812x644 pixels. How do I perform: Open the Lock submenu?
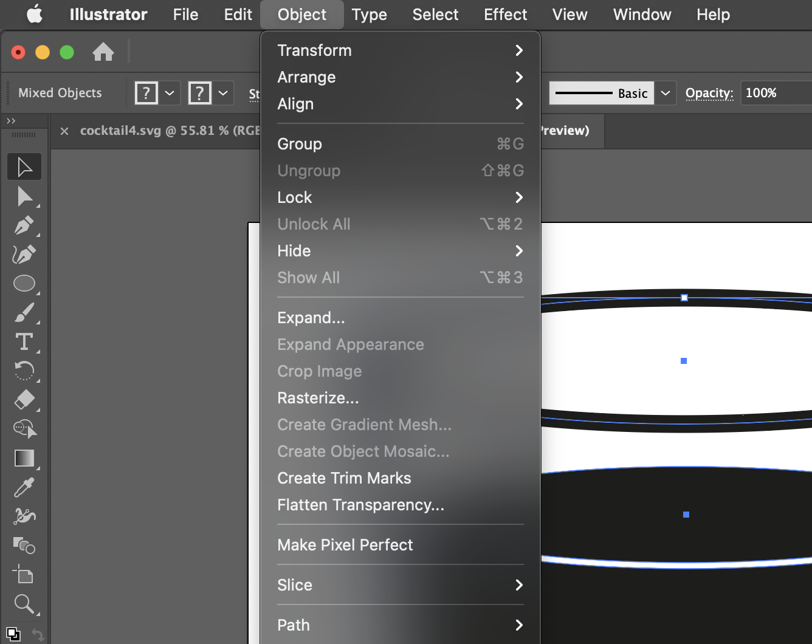401,197
